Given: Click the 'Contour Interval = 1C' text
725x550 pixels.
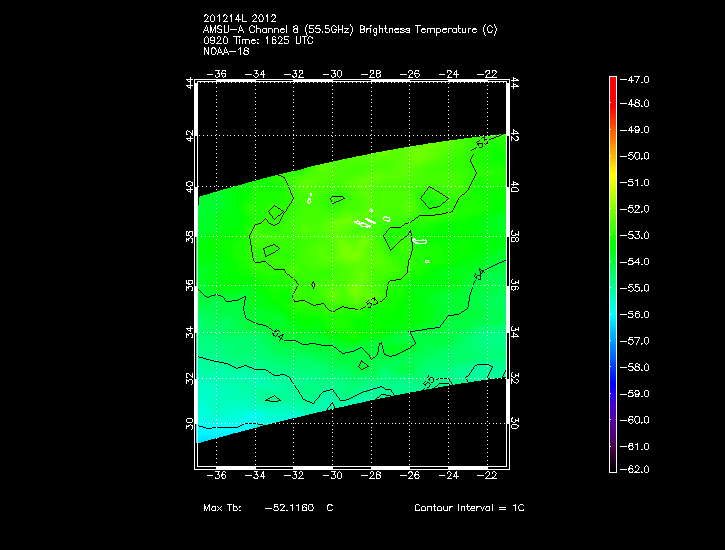Looking at the screenshot, I should pos(469,508).
